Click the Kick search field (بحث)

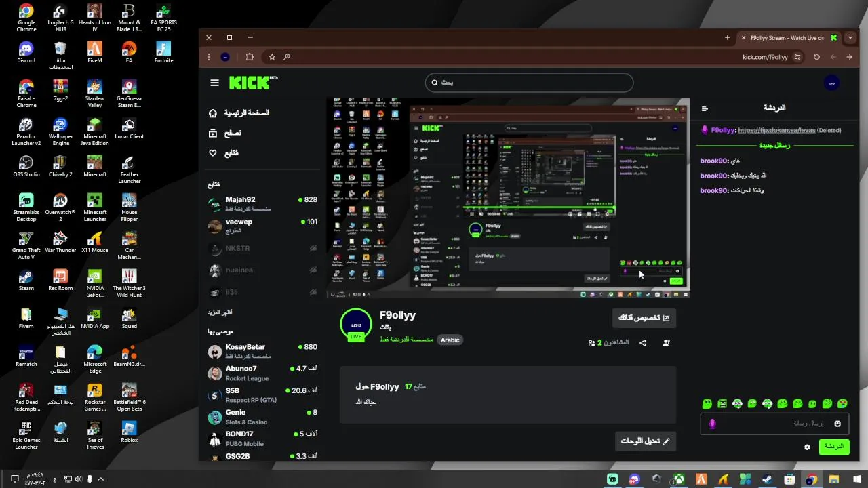(529, 83)
